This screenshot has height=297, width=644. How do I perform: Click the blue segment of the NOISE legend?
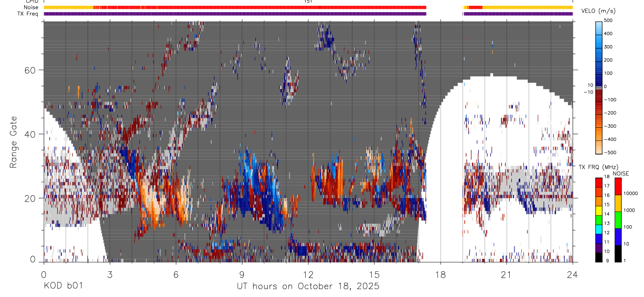point(618,237)
